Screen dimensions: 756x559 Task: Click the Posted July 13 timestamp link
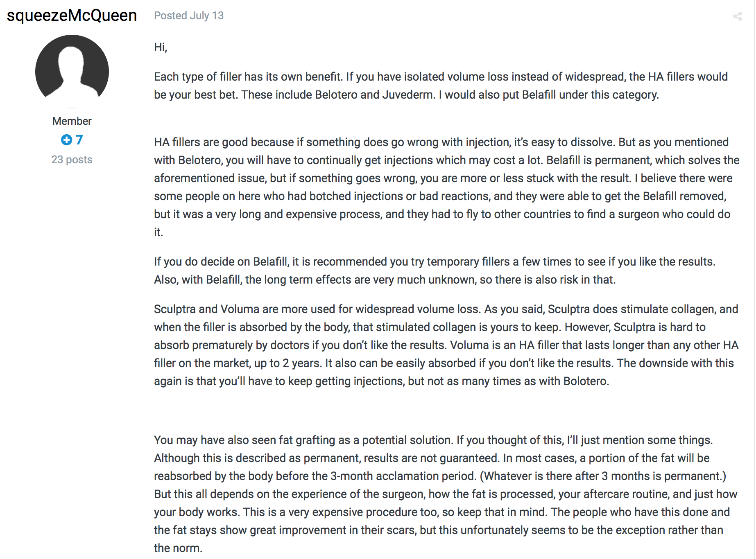tap(189, 16)
